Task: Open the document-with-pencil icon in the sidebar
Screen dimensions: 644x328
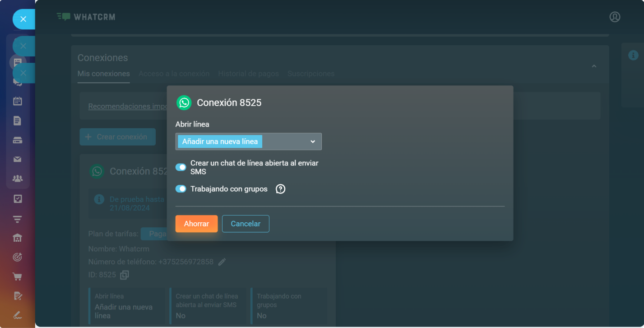Action: [18, 296]
